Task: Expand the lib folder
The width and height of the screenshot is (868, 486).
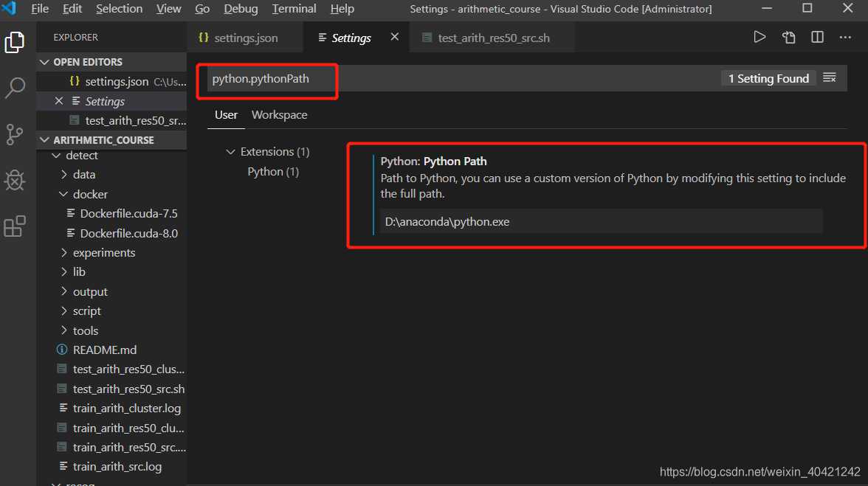Action: tap(64, 271)
